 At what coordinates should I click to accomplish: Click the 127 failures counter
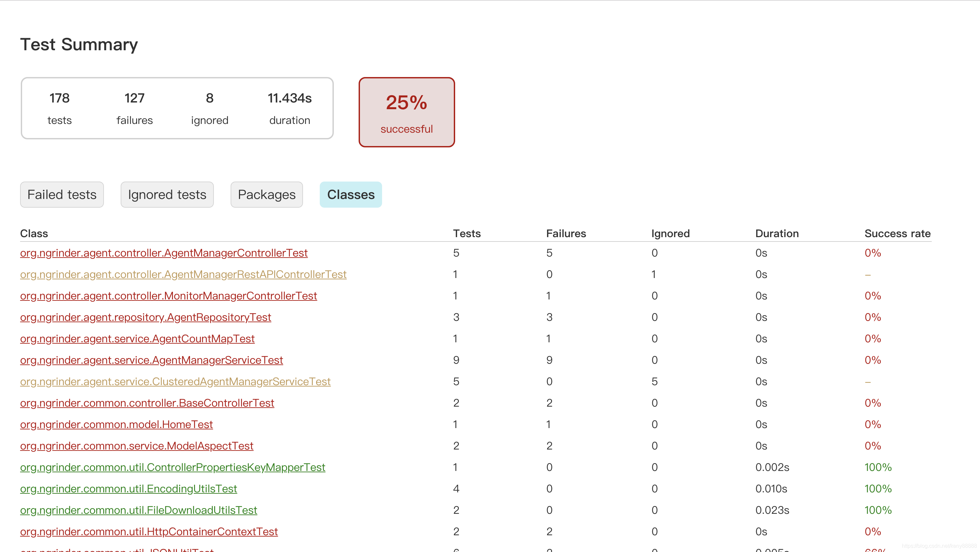[x=134, y=108]
